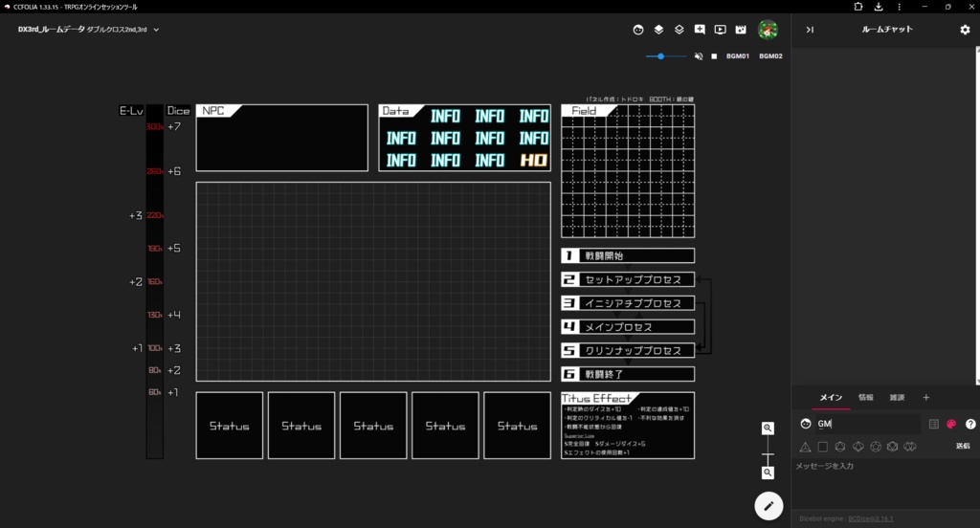980x528 pixels.
Task: Open the scenario text add-comment icon
Action: point(700,30)
